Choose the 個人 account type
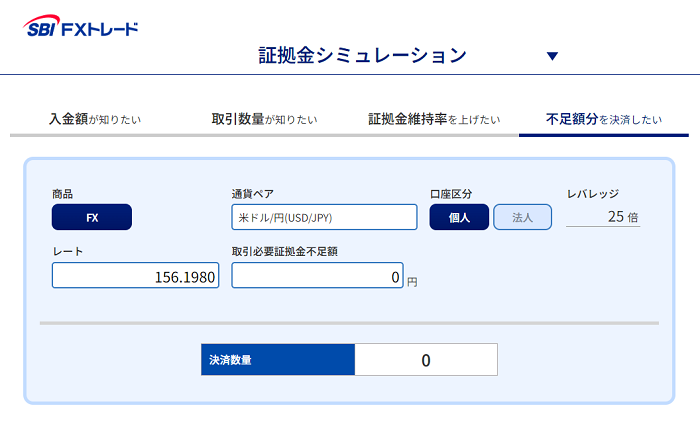The height and width of the screenshot is (424, 700). [459, 217]
